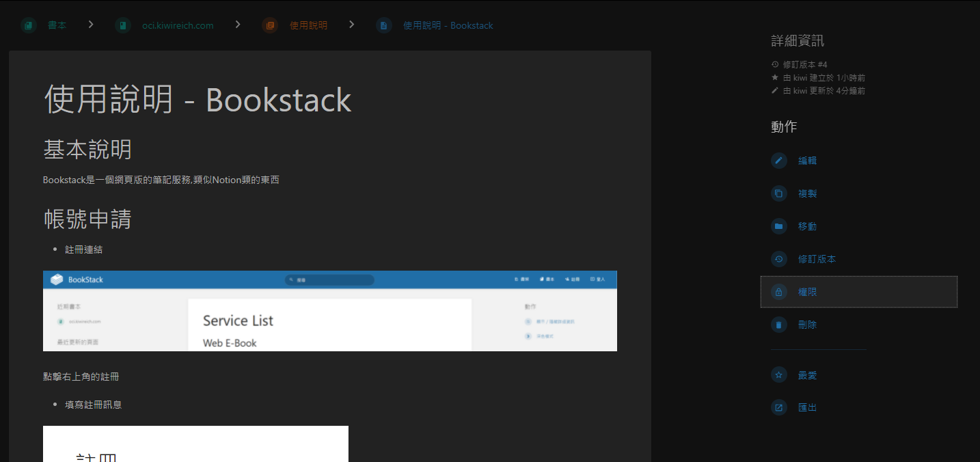Click the BookStack homepage screenshot image
The height and width of the screenshot is (462, 980).
pyautogui.click(x=329, y=311)
